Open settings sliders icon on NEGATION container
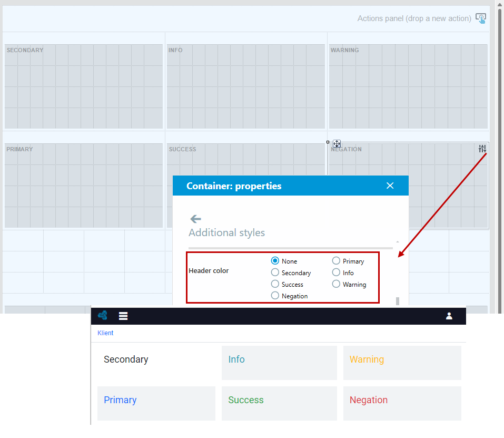Screen dimensions: 504x438 (x=482, y=149)
